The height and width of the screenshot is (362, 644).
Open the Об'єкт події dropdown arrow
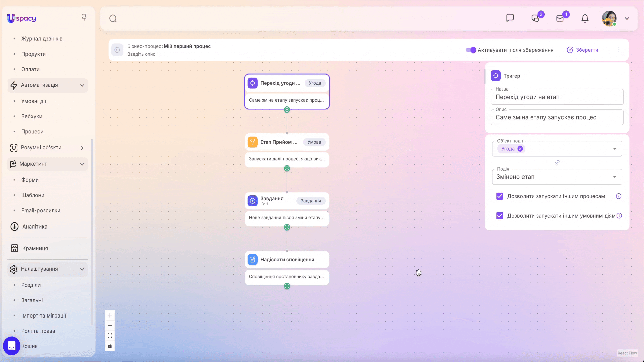click(615, 149)
